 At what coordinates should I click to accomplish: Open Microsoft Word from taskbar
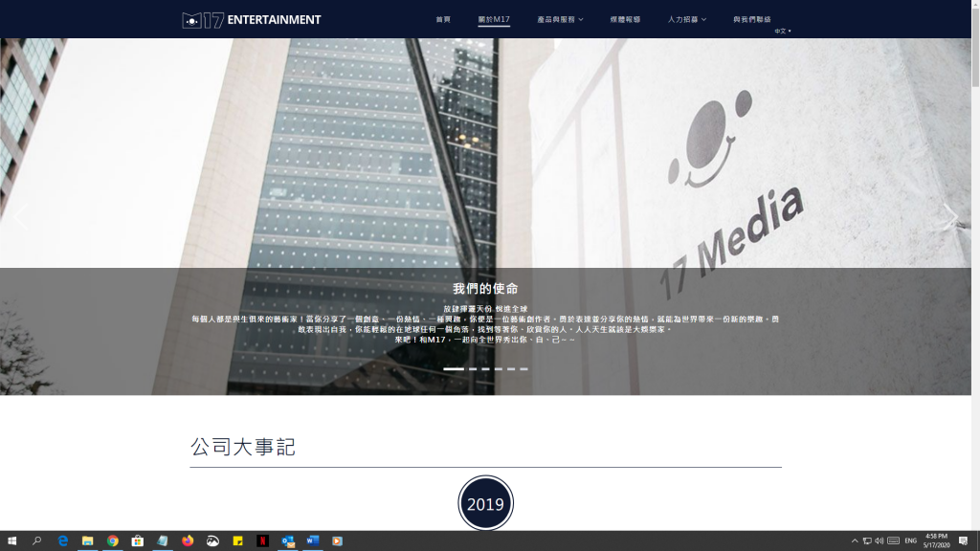point(312,540)
